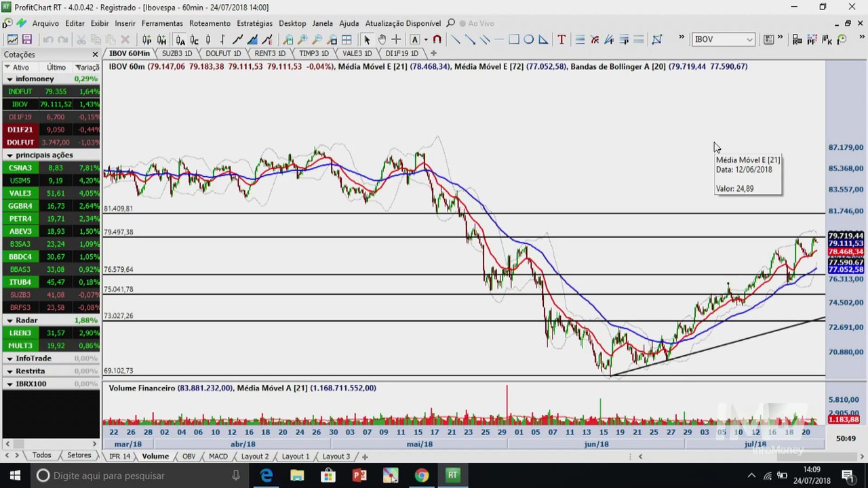This screenshot has height=488, width=868.
Task: Open a new chart with the chart icon
Action: (x=12, y=39)
